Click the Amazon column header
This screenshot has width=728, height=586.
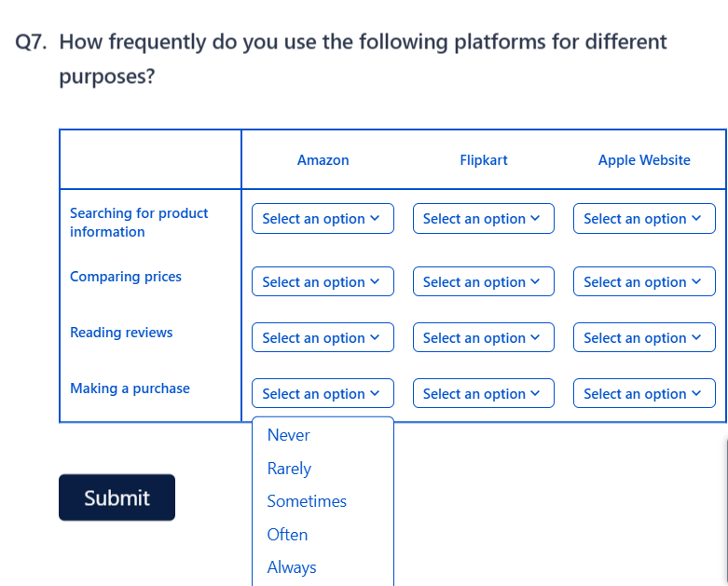click(323, 160)
